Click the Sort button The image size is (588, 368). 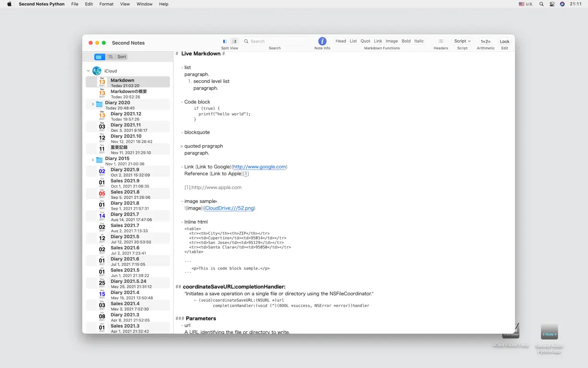(x=121, y=56)
